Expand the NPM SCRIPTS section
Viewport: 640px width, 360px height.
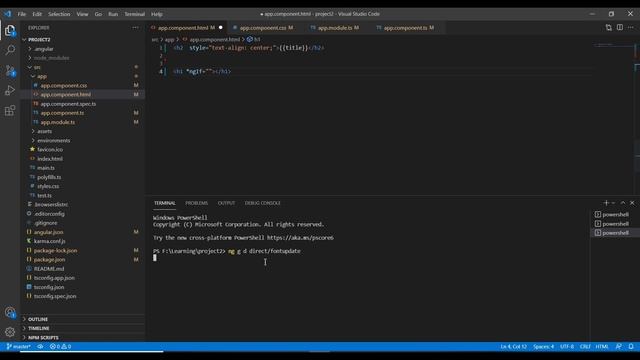pyautogui.click(x=82, y=338)
